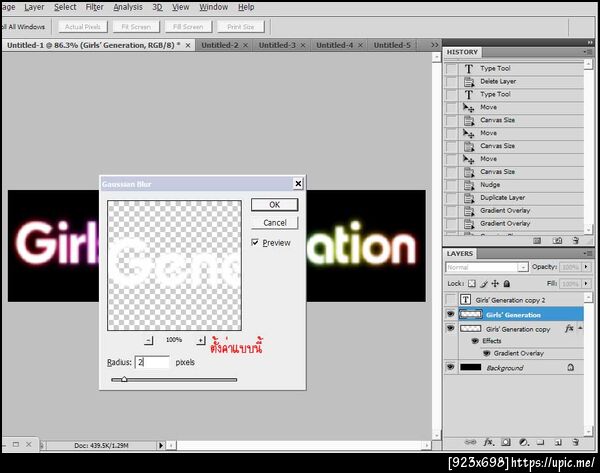
Task: Create a new layer group
Action: 540,443
